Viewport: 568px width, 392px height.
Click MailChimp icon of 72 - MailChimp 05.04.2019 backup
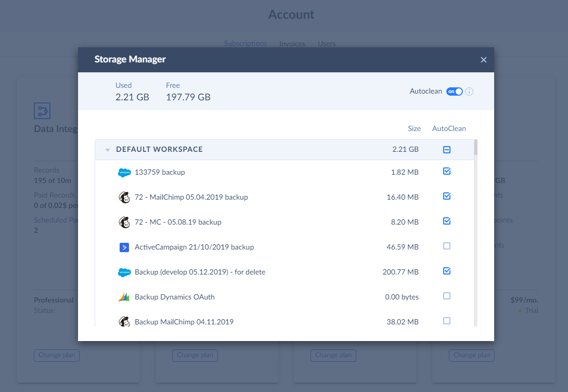click(124, 197)
